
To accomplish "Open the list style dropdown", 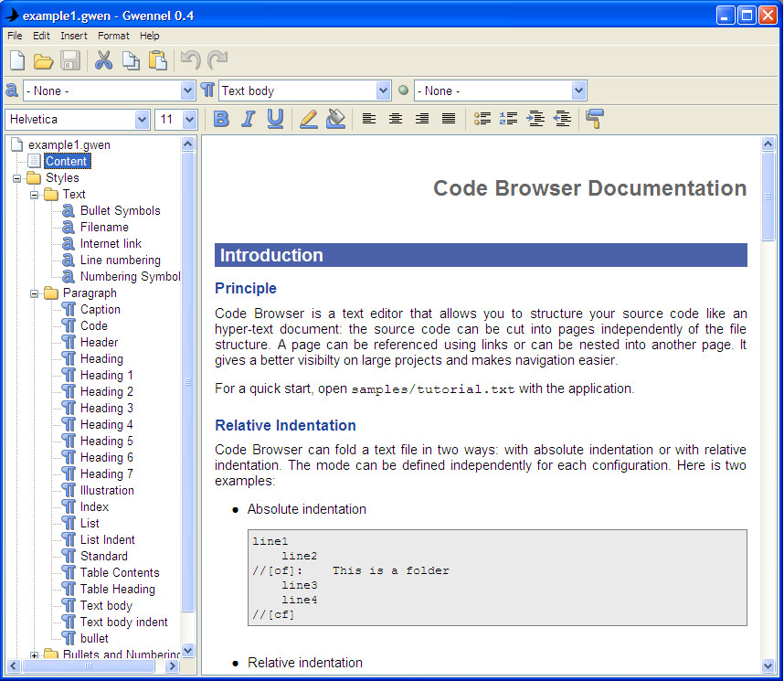I will point(578,91).
